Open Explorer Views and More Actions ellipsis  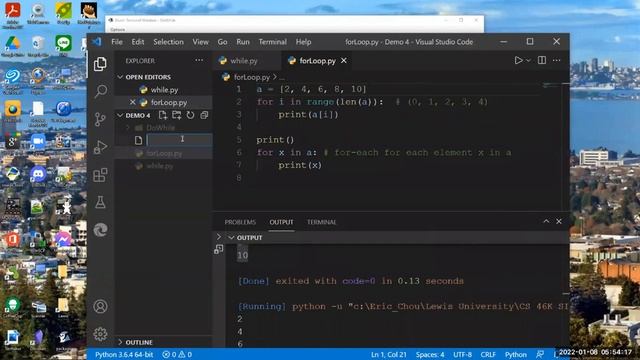[x=199, y=60]
